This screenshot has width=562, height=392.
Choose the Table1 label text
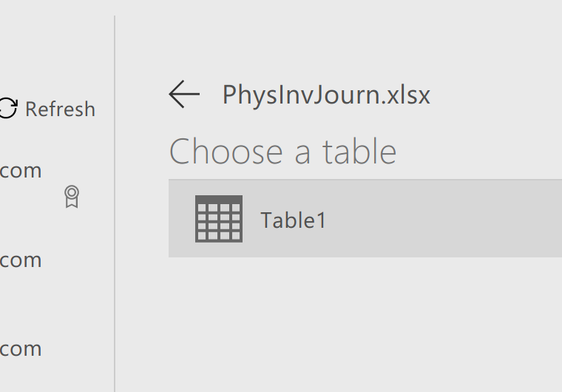pos(293,220)
